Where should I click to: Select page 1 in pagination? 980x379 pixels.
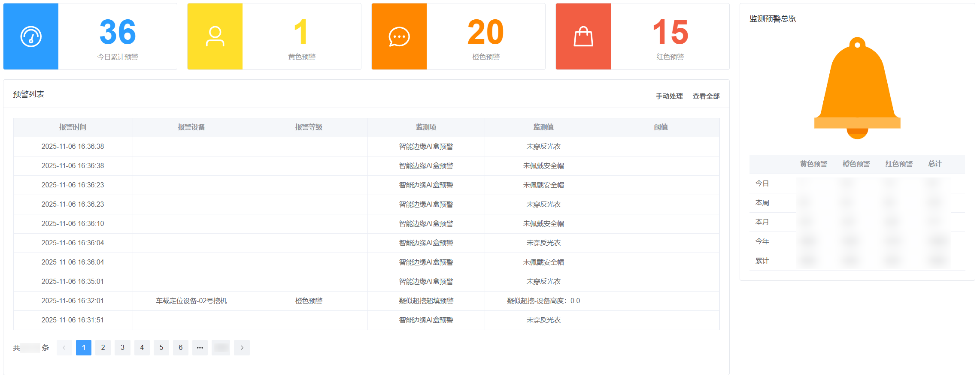pos(84,348)
